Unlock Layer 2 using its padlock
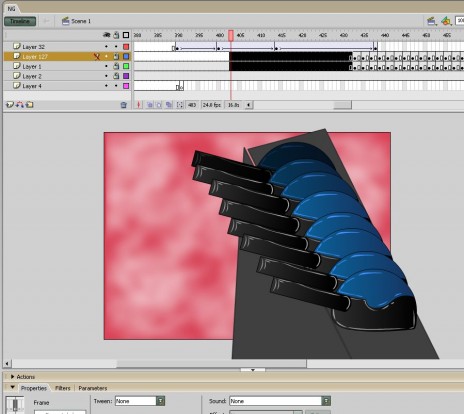This screenshot has height=414, width=464. point(116,76)
